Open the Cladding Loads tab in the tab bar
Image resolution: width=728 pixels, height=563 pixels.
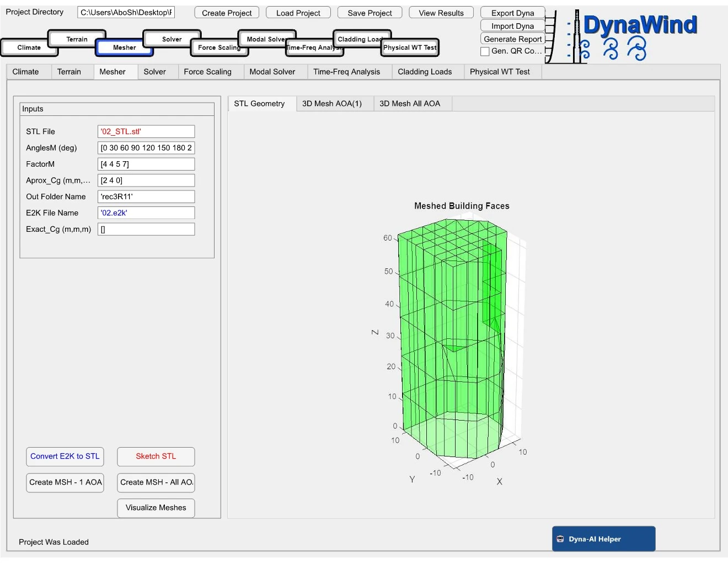coord(424,72)
